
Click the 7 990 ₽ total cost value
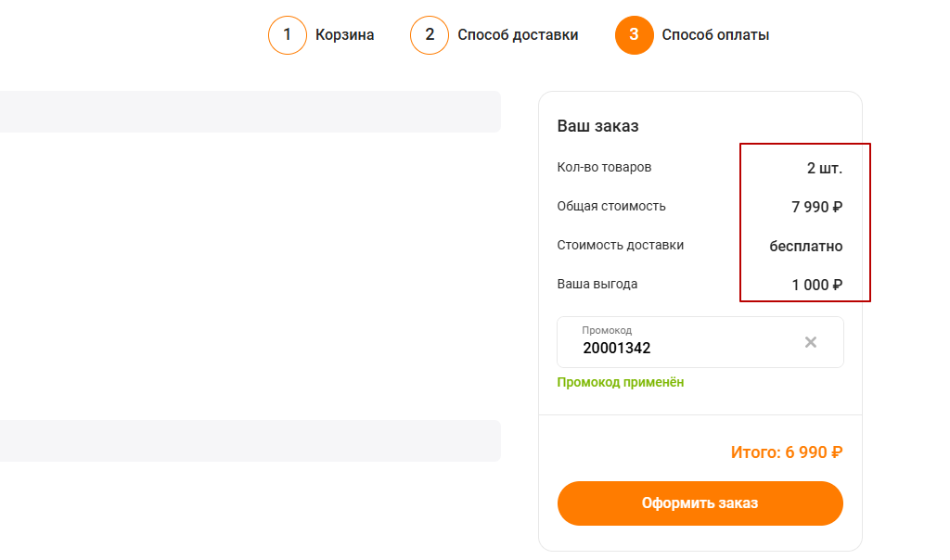[816, 208]
